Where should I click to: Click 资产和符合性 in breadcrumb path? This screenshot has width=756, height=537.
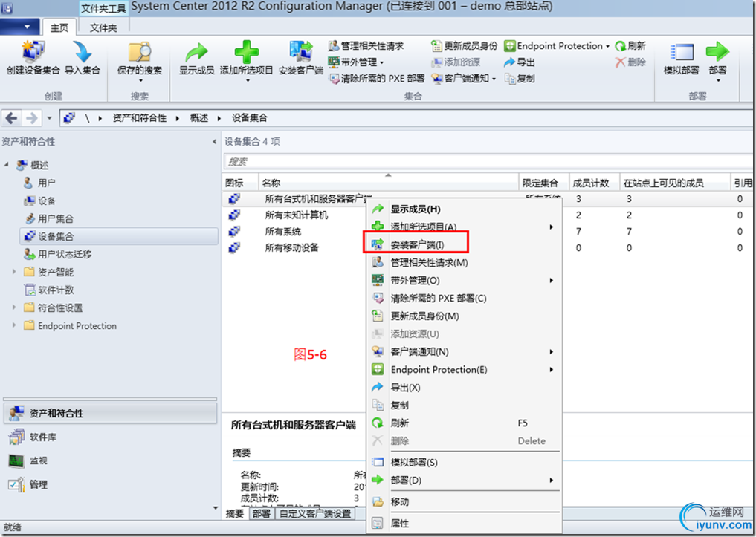tap(139, 118)
